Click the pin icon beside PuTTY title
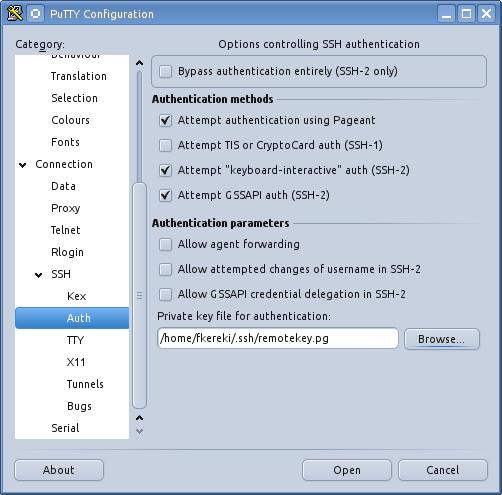Image resolution: width=502 pixels, height=495 pixels. [35, 14]
